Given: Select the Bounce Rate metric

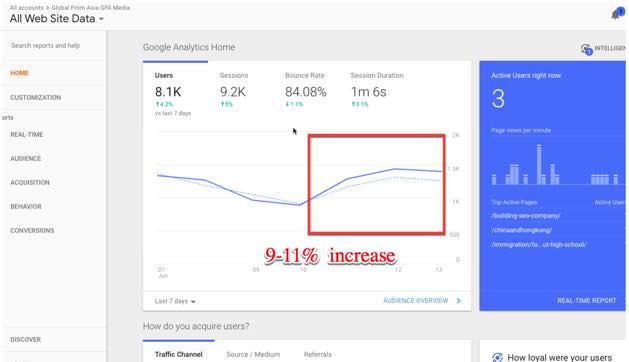Looking at the screenshot, I should pyautogui.click(x=305, y=90).
